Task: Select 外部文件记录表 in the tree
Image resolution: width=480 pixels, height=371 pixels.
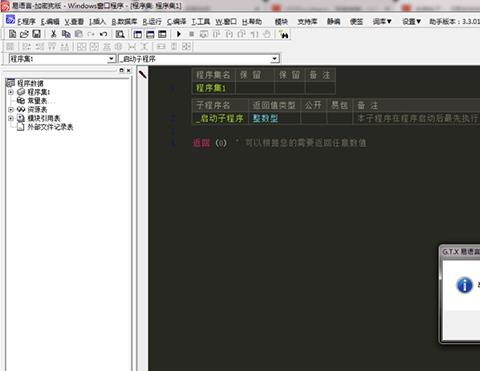Action: 50,127
